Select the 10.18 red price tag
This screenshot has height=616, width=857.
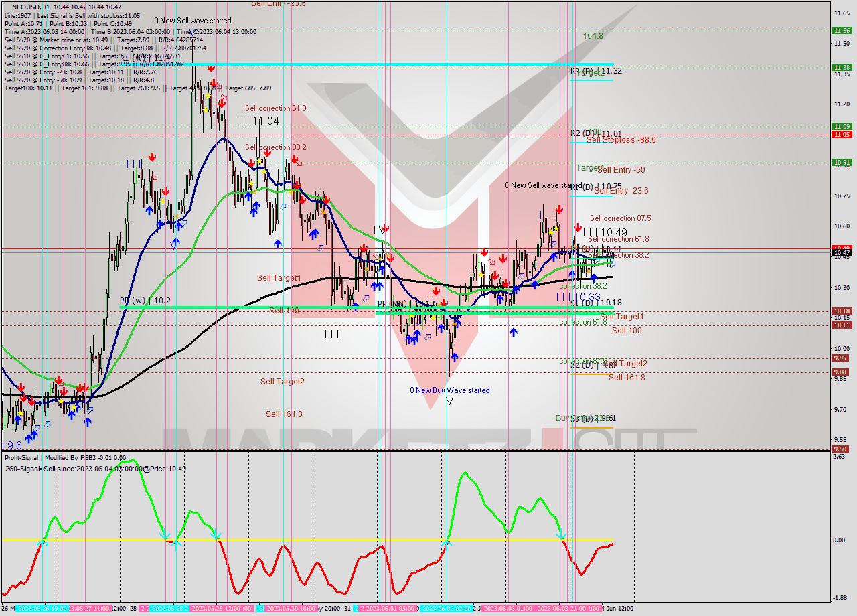click(842, 311)
